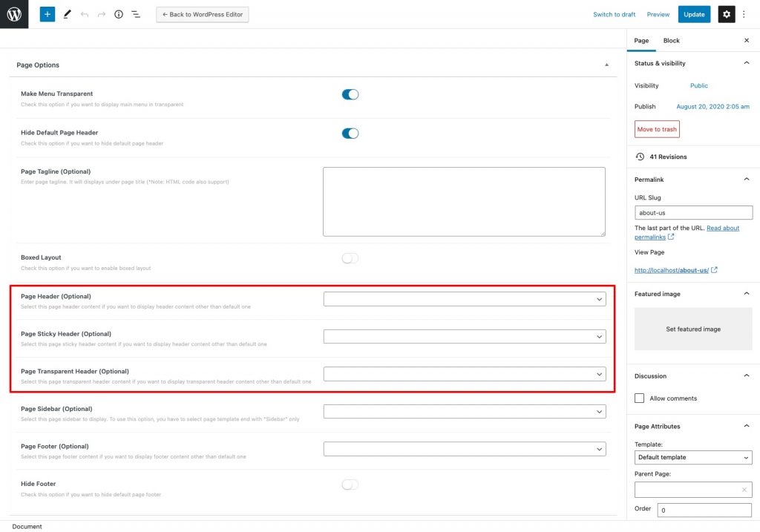Check the Allow comments checkbox
The width and height of the screenshot is (760, 532).
click(639, 398)
